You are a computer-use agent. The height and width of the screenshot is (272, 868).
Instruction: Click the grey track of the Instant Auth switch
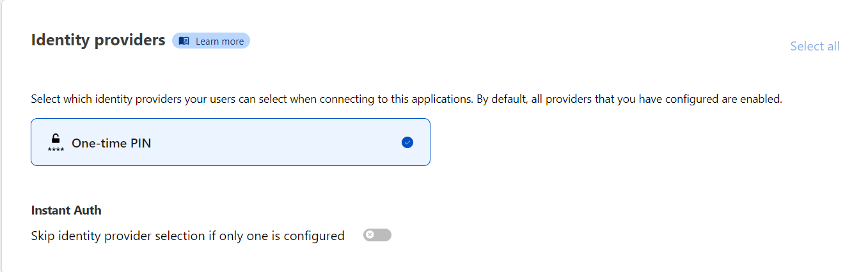pos(384,235)
